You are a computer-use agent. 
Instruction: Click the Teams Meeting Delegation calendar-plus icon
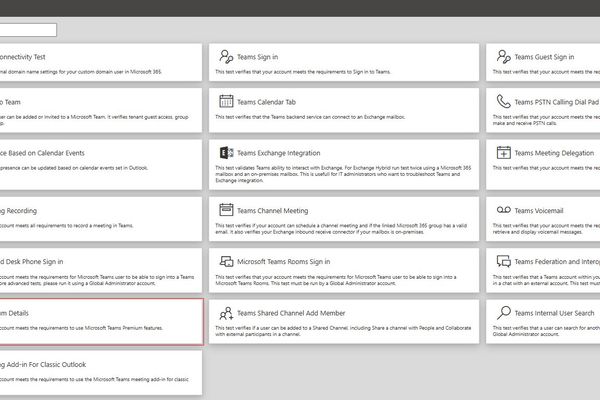point(504,153)
